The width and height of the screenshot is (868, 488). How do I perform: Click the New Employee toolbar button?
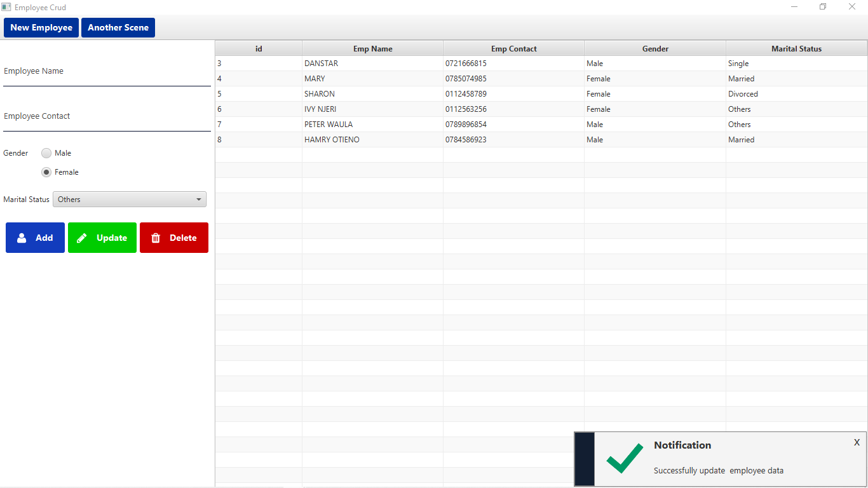(x=41, y=27)
